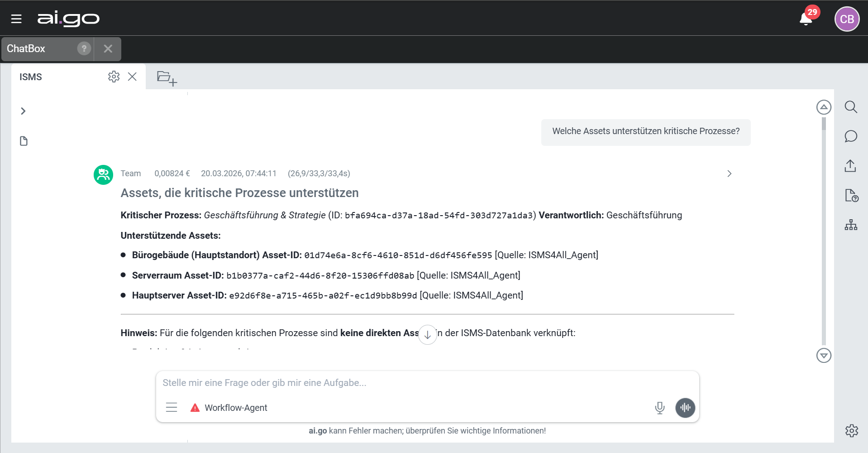Open the document help icon in sidebar
This screenshot has width=868, height=453.
click(851, 196)
